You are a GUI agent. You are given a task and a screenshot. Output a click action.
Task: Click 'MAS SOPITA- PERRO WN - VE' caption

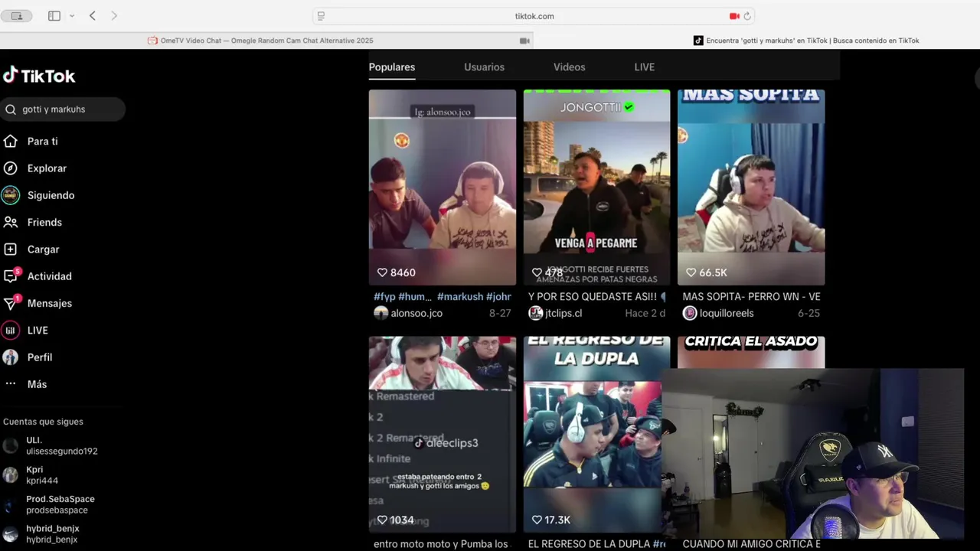pyautogui.click(x=751, y=296)
